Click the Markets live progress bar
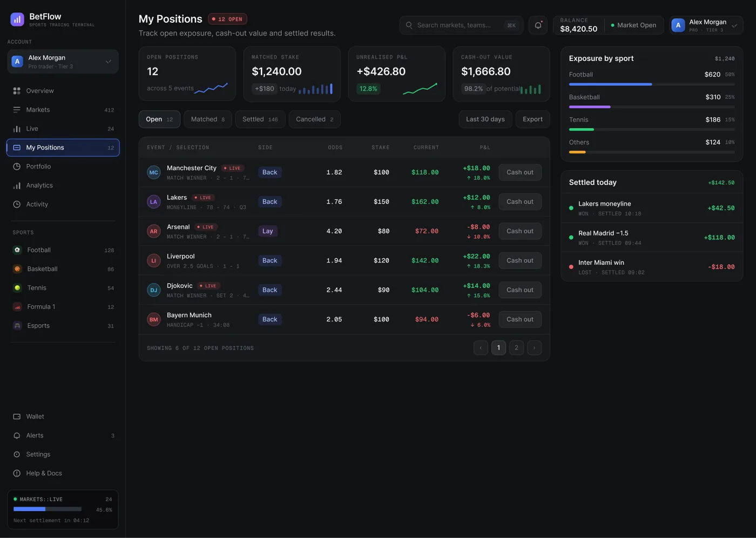Screen dimensions: 756x538 (x=48, y=509)
